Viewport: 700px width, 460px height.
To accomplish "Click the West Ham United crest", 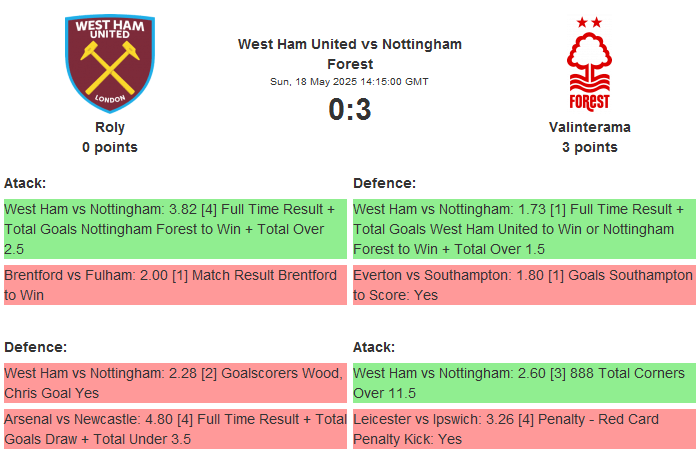I will (110, 63).
